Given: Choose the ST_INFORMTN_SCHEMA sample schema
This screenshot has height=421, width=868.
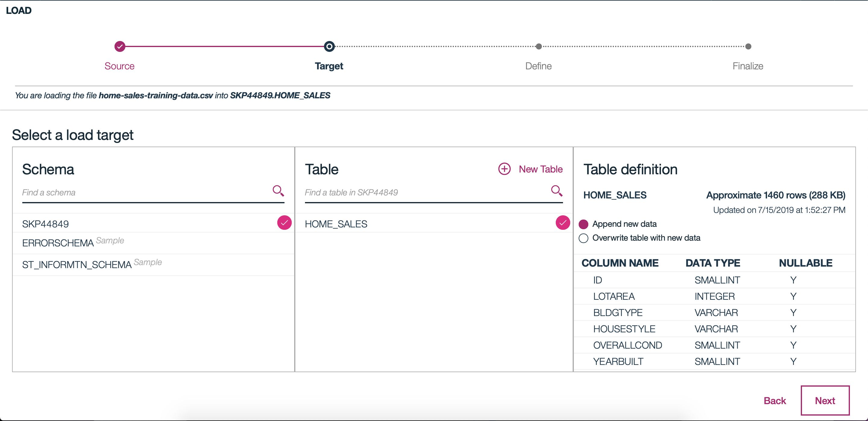Looking at the screenshot, I should (x=77, y=265).
